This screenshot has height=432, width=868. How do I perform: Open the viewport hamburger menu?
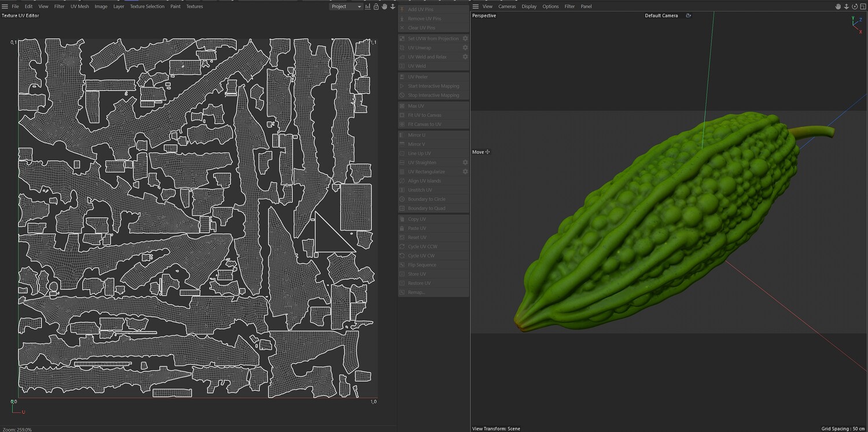coord(476,6)
